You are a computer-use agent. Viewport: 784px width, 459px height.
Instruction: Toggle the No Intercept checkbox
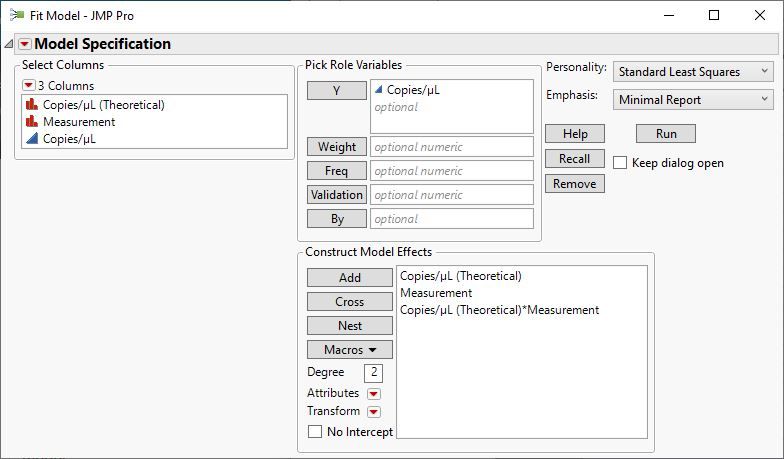(x=316, y=432)
